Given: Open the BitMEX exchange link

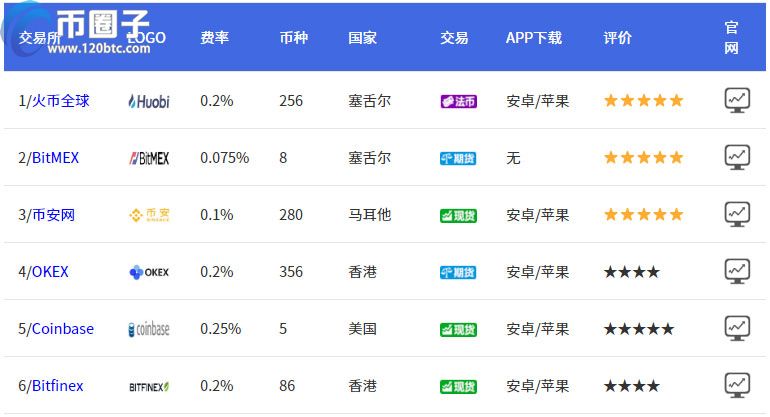Looking at the screenshot, I should click(x=55, y=158).
